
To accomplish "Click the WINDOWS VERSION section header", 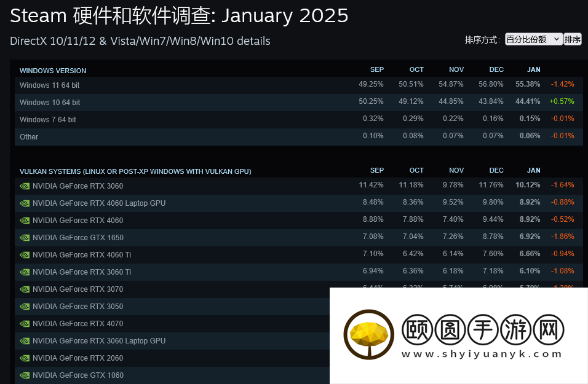I will coord(53,71).
